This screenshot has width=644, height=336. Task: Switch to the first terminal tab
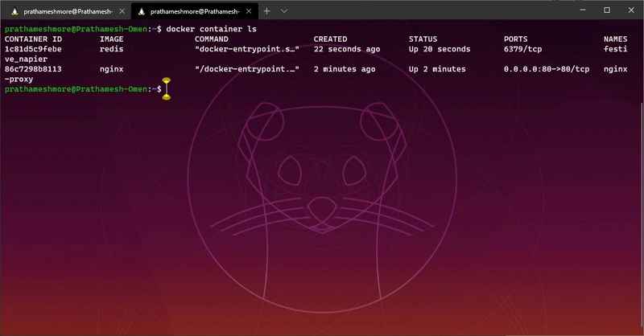tap(66, 11)
